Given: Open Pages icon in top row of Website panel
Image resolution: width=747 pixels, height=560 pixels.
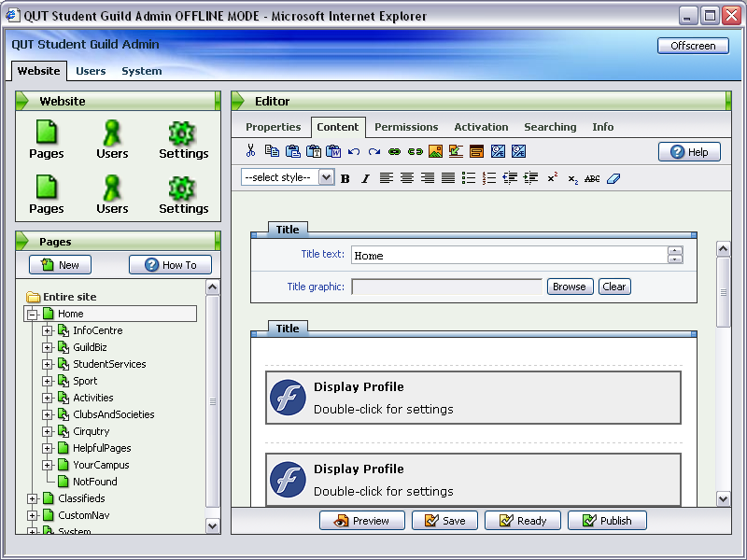Looking at the screenshot, I should pos(46,139).
